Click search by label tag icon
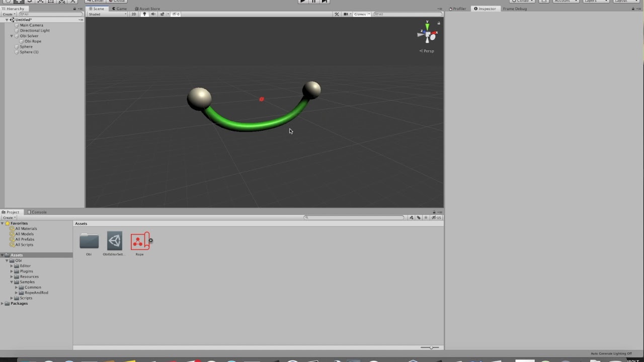The width and height of the screenshot is (644, 362). [419, 218]
